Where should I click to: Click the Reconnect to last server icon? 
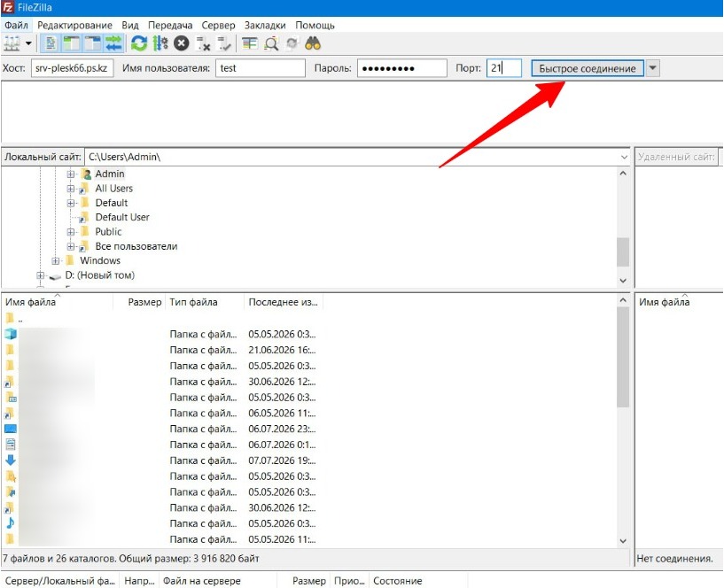(224, 44)
